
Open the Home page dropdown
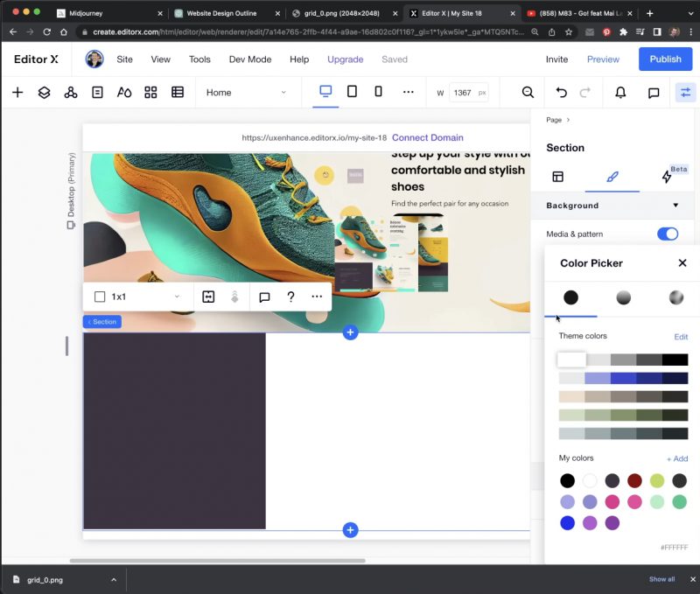pos(246,92)
